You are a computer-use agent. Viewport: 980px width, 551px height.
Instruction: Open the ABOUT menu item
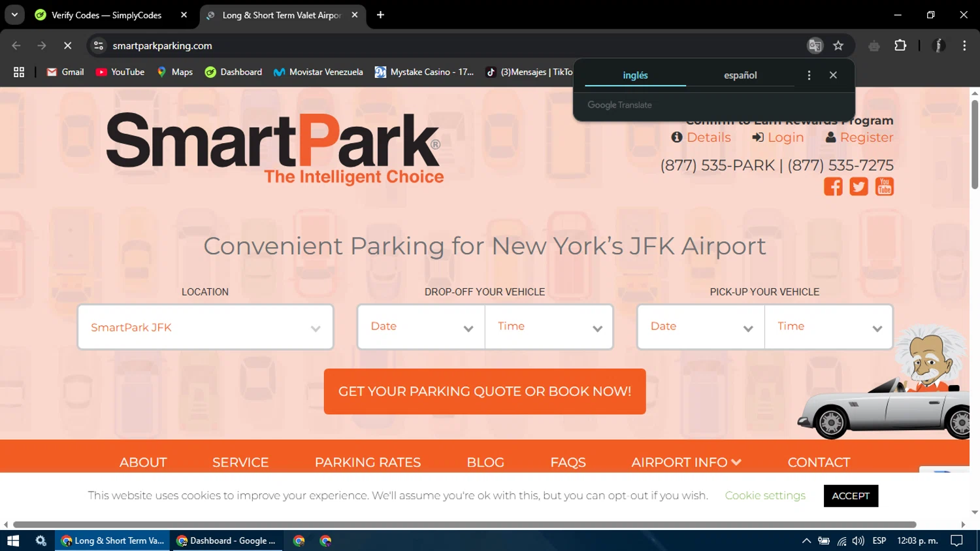pos(143,462)
